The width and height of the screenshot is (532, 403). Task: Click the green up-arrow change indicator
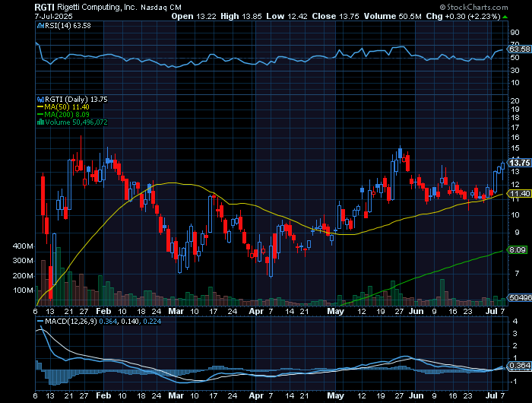pos(505,17)
